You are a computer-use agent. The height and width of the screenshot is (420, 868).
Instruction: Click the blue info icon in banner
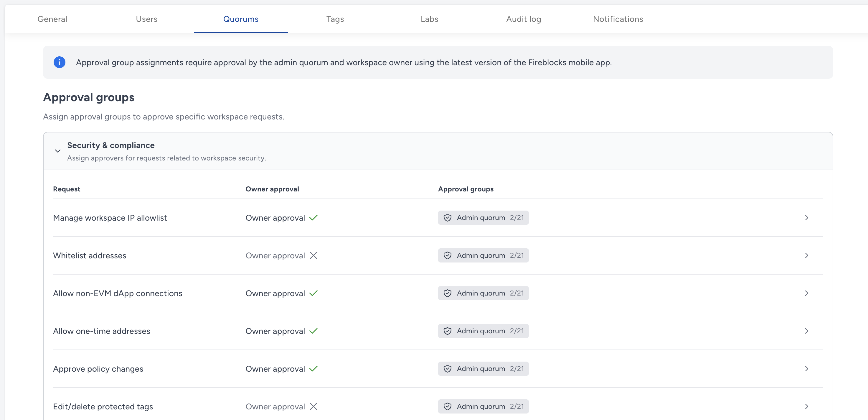(x=59, y=63)
